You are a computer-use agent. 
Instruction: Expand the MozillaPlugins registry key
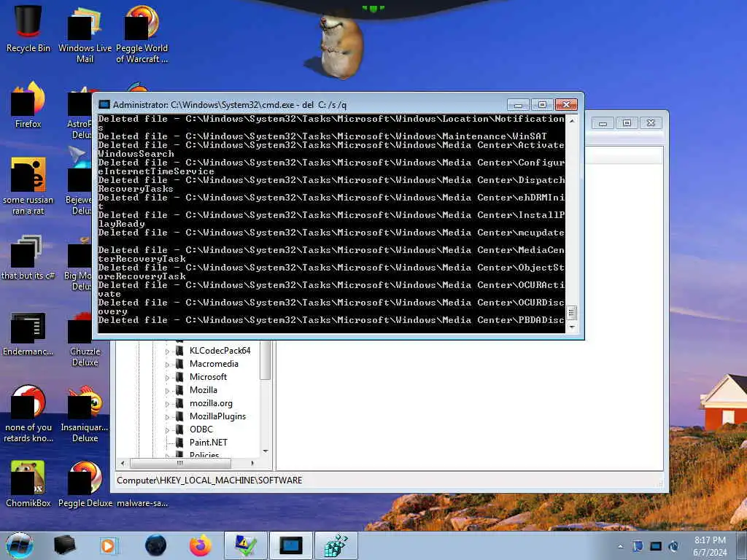point(167,416)
